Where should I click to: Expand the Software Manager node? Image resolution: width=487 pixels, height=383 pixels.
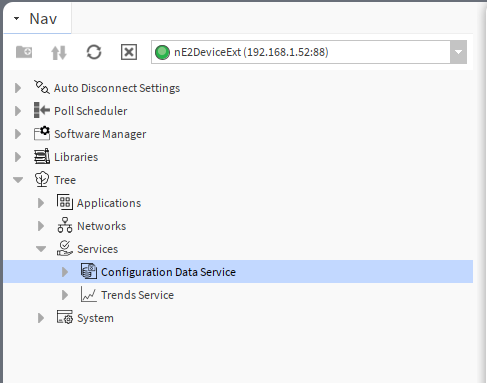18,134
